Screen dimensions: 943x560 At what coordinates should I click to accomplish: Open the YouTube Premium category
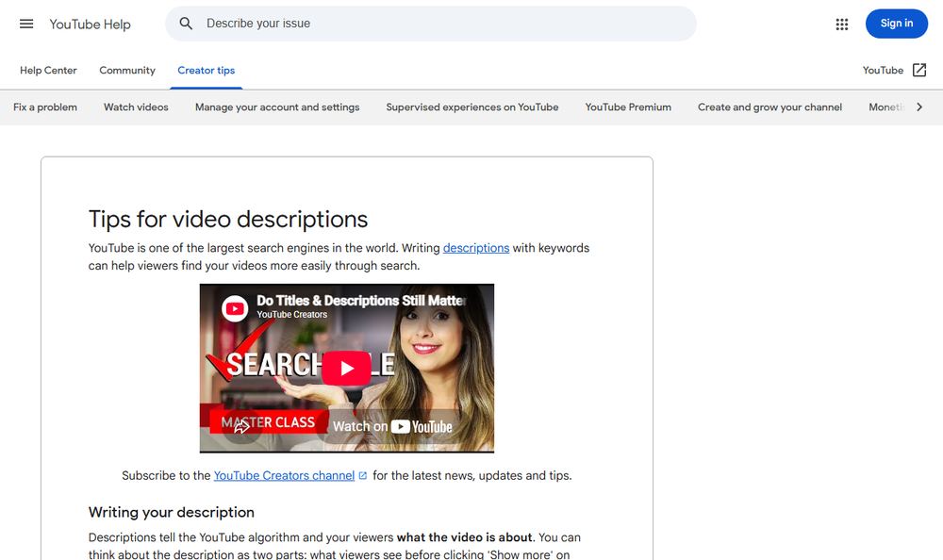click(628, 107)
